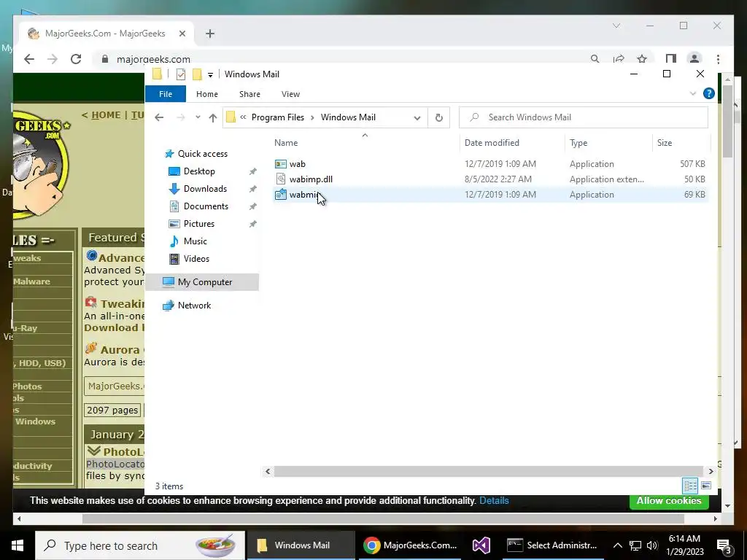Open Desktop in the navigation pane
Image resolution: width=747 pixels, height=560 pixels.
(x=199, y=171)
